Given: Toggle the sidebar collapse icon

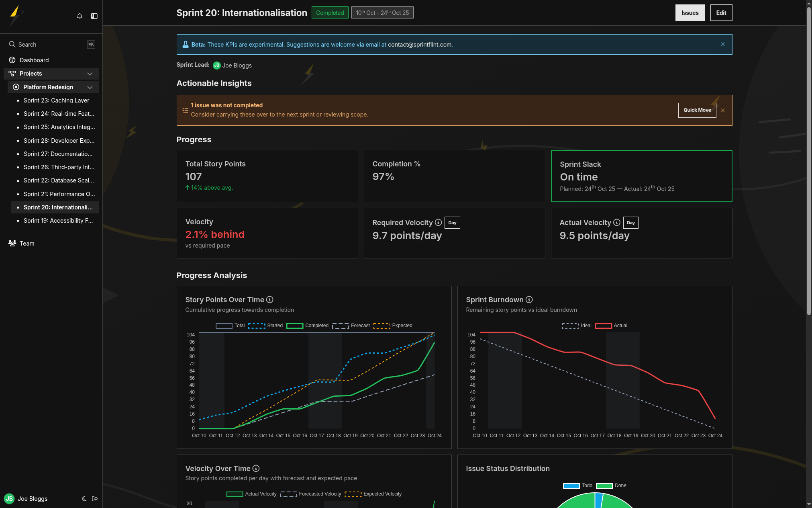Looking at the screenshot, I should 94,16.
